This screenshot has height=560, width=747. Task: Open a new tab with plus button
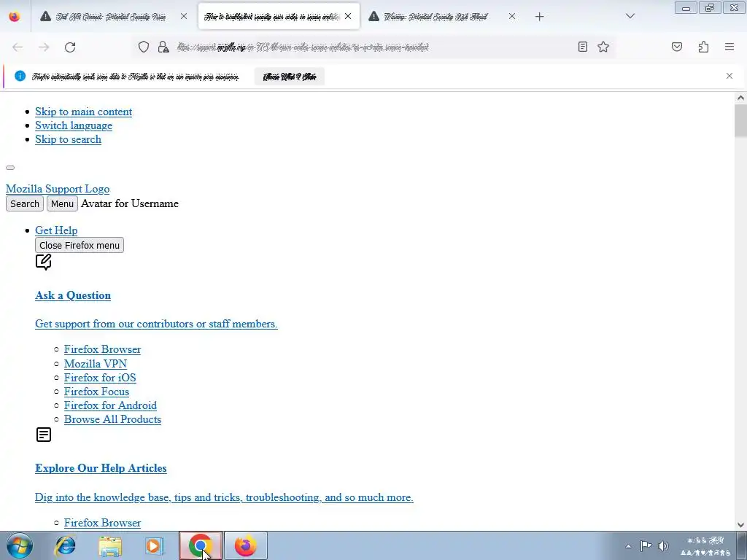tap(539, 17)
